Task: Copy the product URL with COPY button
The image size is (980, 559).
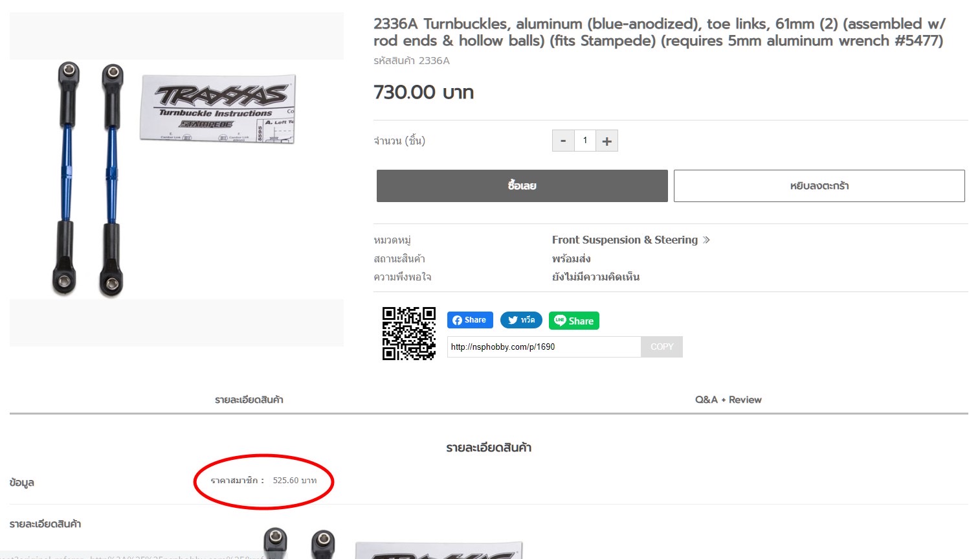Action: pyautogui.click(x=662, y=347)
